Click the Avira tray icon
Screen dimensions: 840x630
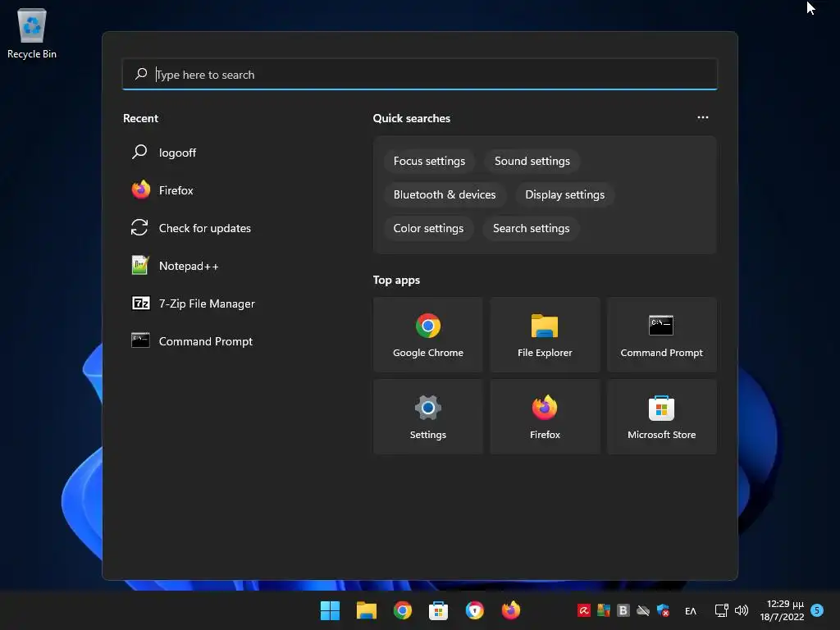(x=584, y=610)
